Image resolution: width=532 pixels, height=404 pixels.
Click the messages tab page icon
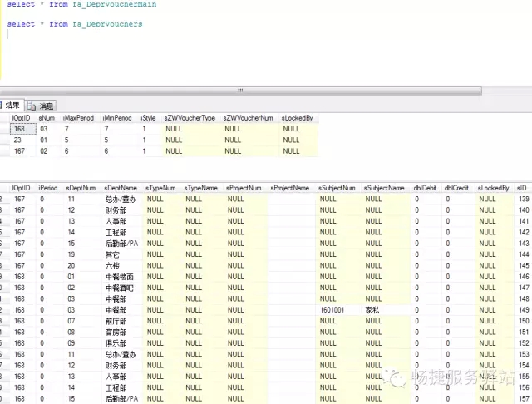click(x=31, y=106)
